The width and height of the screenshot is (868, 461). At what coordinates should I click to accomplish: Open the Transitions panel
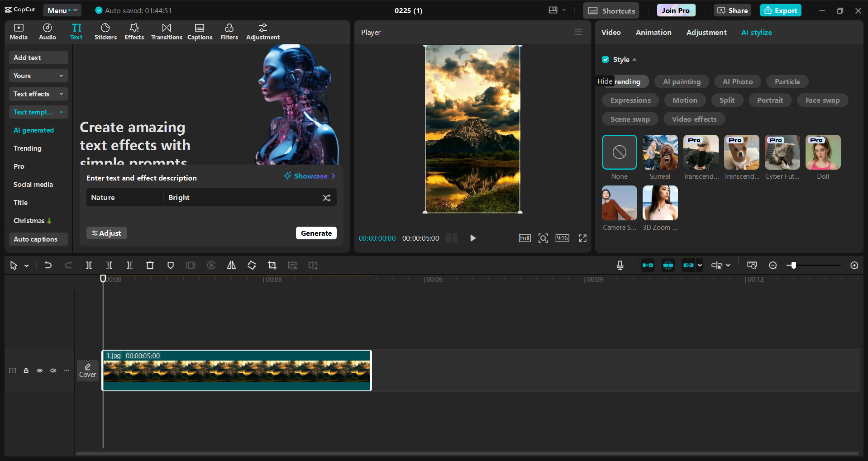166,31
